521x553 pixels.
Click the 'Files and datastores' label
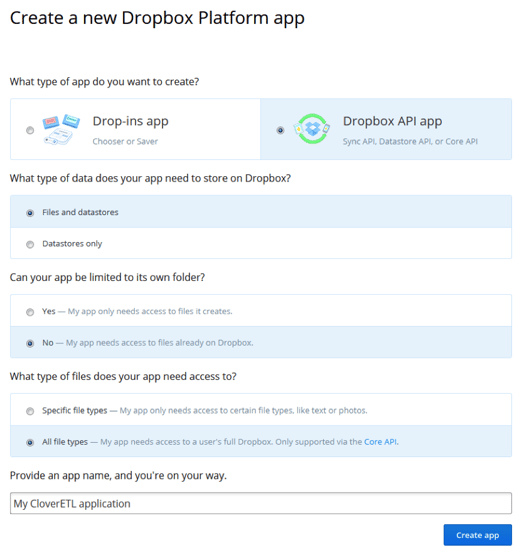[80, 212]
